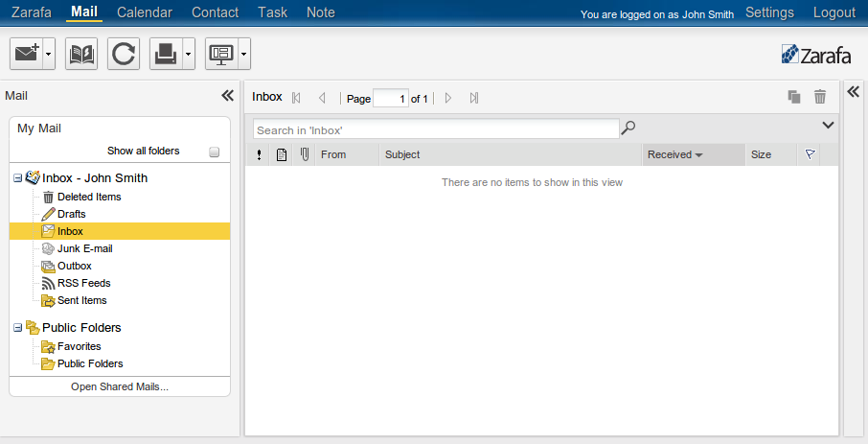
Task: Open the RSS Feeds folder
Action: [x=83, y=283]
